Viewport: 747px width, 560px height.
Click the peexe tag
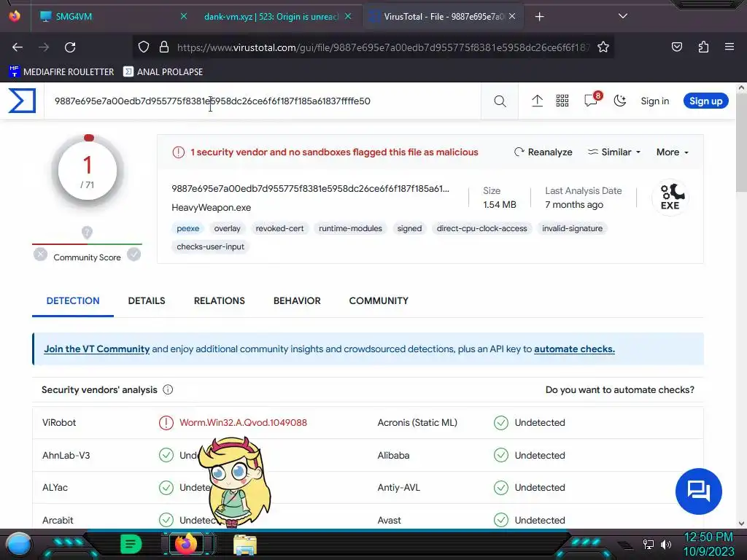coord(187,228)
